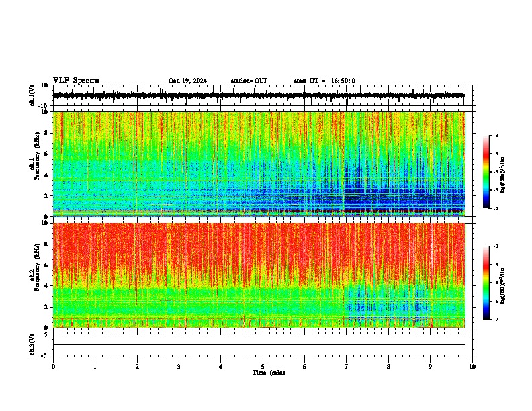Viewport: 532px width, 411px height.
Task: Click the "-7" label of the ch.1 color bar
Action: click(x=495, y=208)
